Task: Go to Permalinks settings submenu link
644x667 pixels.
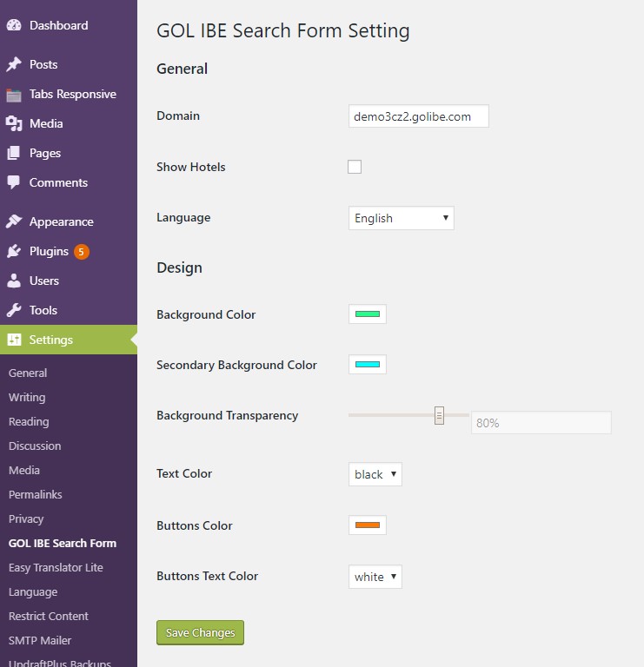Action: click(36, 494)
